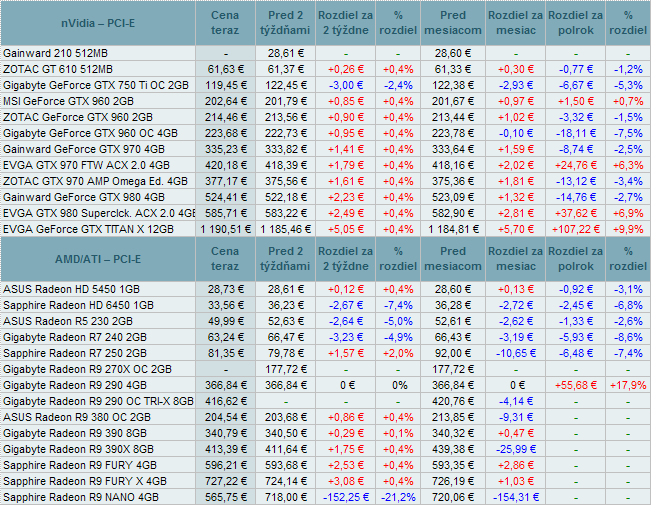Click "Rozdiel za polrok" header in AMD/ATI section
The height and width of the screenshot is (505, 651).
575,259
